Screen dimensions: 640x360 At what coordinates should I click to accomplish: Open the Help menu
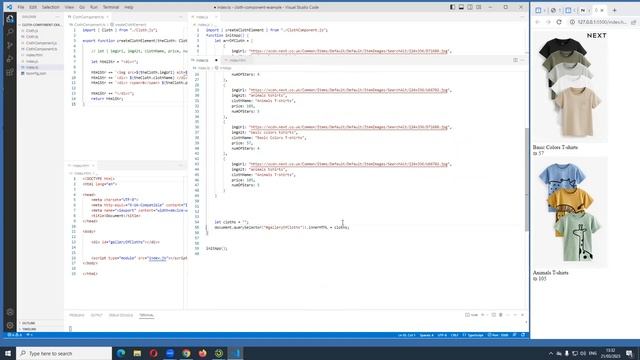(x=129, y=7)
